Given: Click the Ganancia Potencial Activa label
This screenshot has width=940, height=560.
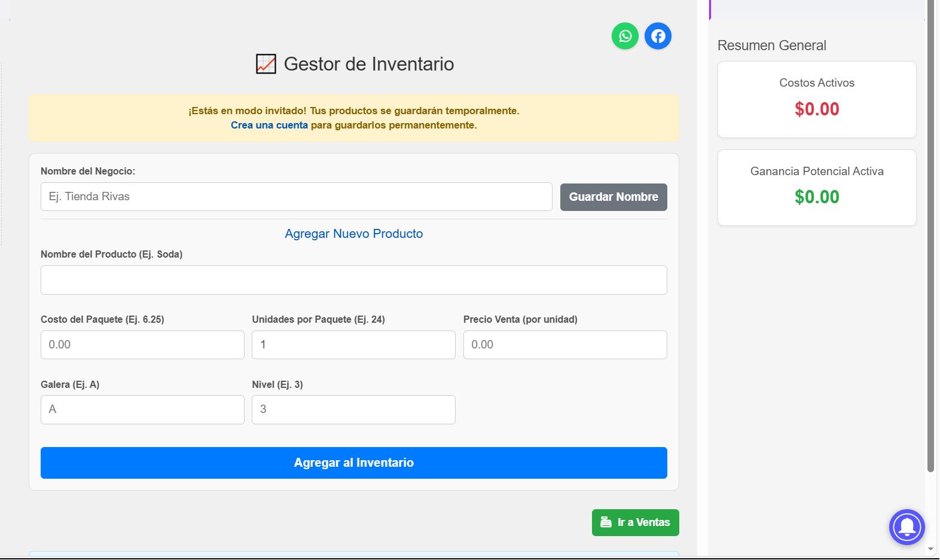Looking at the screenshot, I should [x=817, y=172].
